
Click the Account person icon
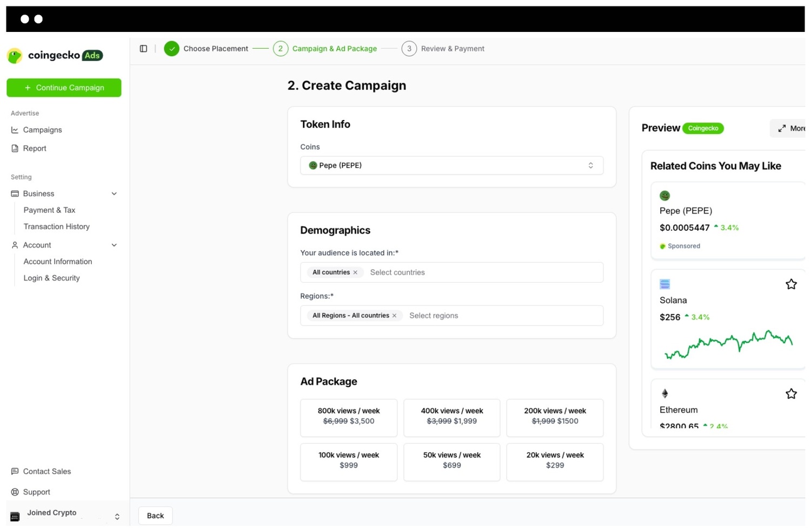[x=15, y=245]
